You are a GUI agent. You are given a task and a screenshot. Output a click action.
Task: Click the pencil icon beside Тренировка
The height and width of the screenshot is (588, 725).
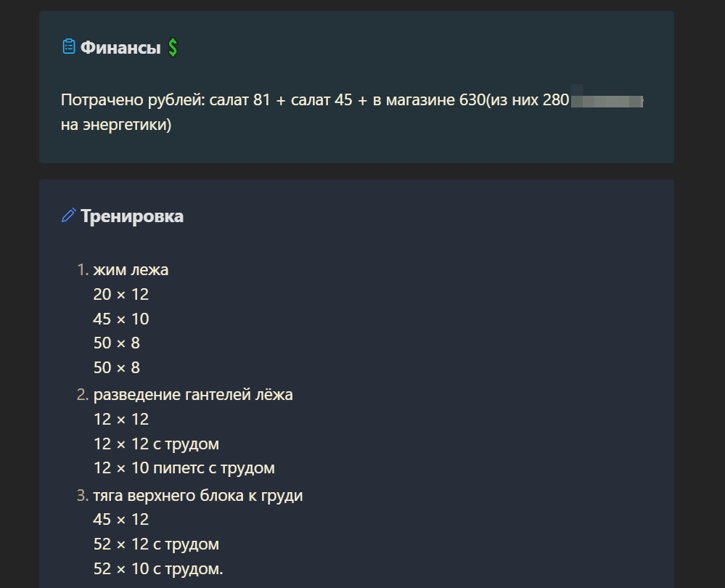coord(69,215)
